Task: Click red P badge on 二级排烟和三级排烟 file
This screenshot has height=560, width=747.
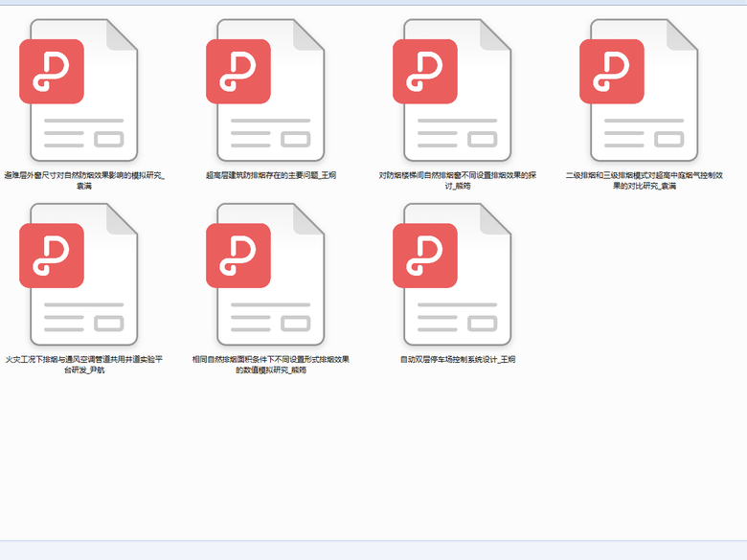Action: pyautogui.click(x=611, y=72)
